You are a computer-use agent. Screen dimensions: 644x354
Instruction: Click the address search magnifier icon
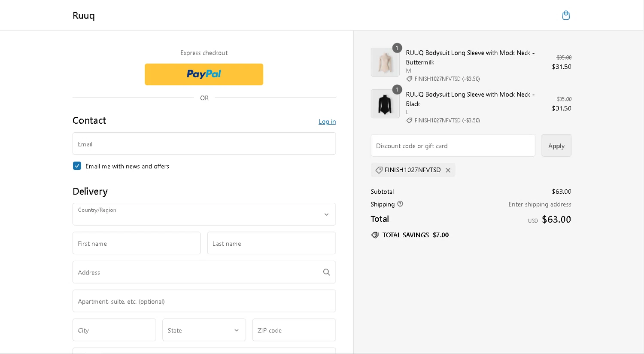coord(327,272)
